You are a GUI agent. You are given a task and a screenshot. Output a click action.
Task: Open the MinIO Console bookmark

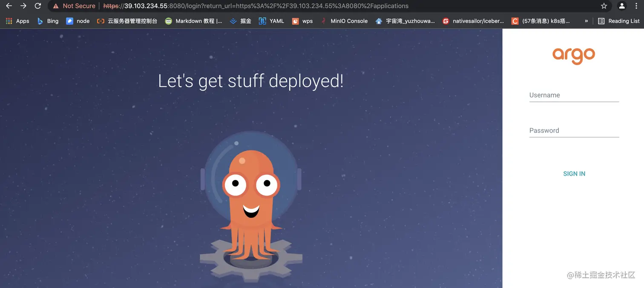coord(344,21)
